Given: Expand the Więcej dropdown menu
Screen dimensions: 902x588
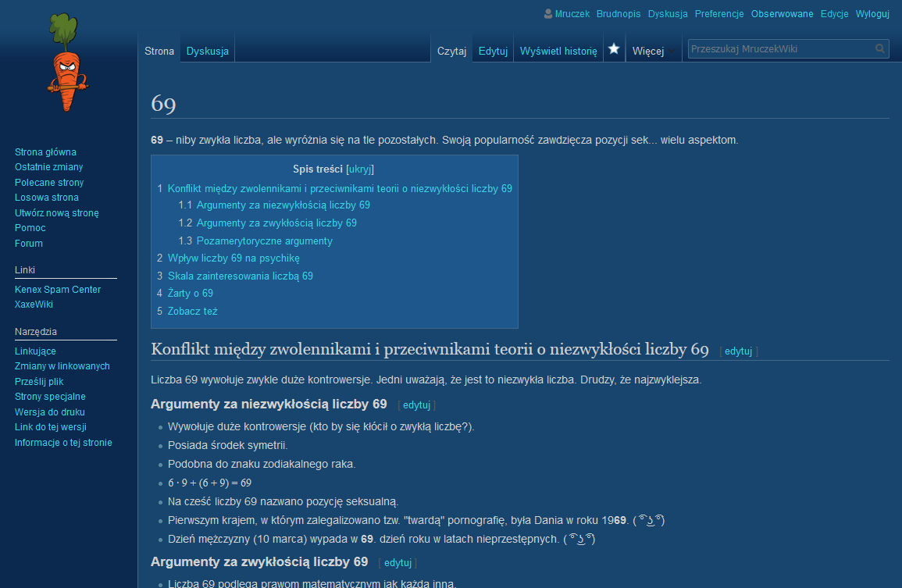Looking at the screenshot, I should tap(653, 52).
